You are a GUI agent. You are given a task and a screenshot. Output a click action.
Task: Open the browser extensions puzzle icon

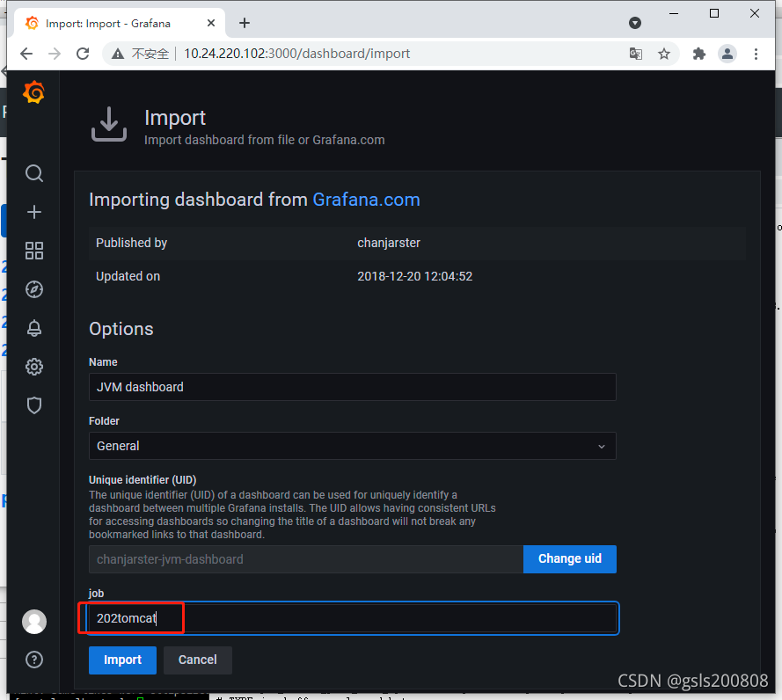point(699,54)
